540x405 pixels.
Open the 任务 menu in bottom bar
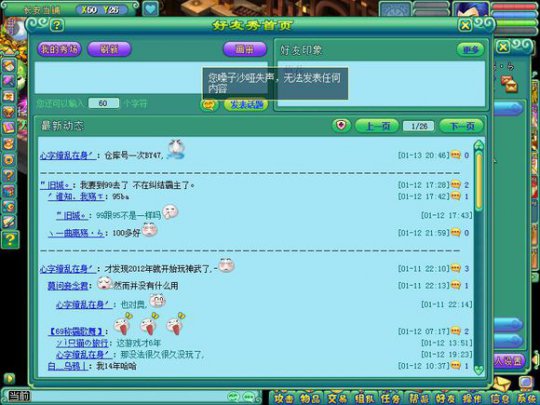pos(391,398)
